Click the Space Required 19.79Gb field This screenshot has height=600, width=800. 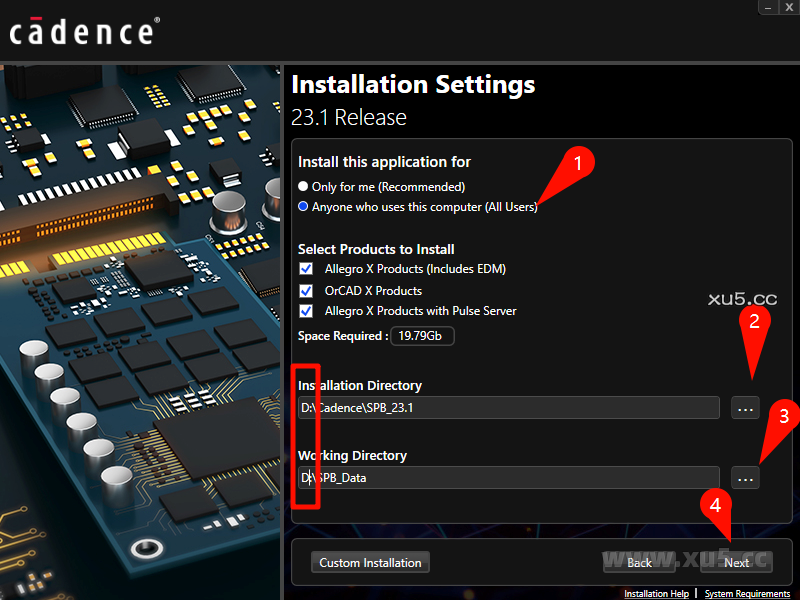coord(422,336)
